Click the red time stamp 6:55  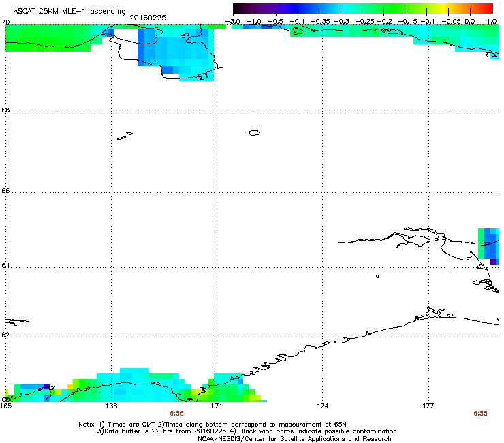click(x=481, y=414)
